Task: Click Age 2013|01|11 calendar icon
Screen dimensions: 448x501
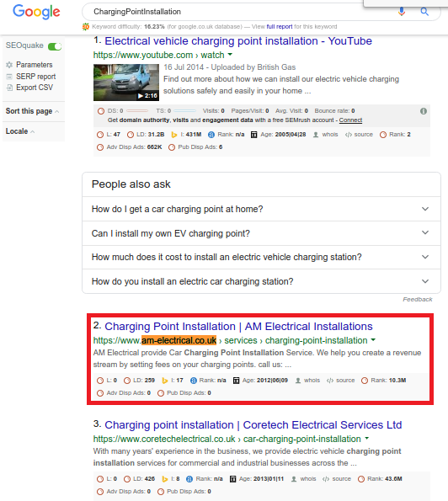Action: pyautogui.click(x=232, y=479)
